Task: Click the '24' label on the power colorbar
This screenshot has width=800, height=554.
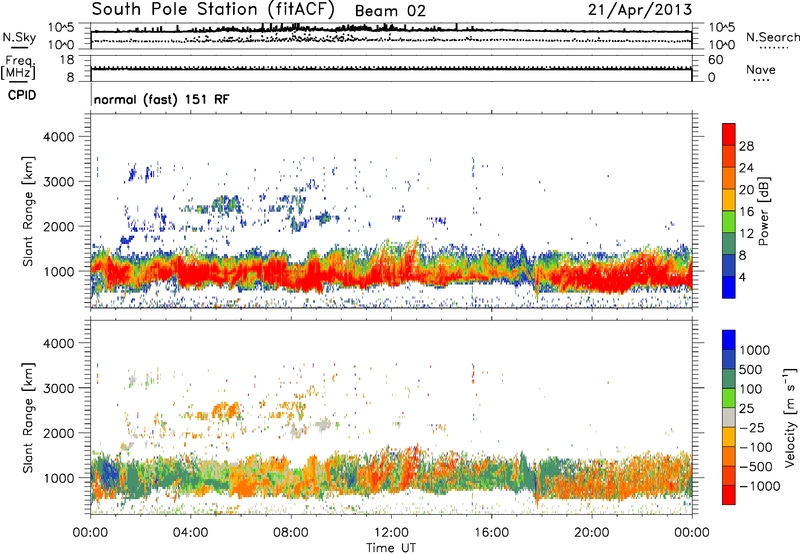Action: click(x=746, y=168)
